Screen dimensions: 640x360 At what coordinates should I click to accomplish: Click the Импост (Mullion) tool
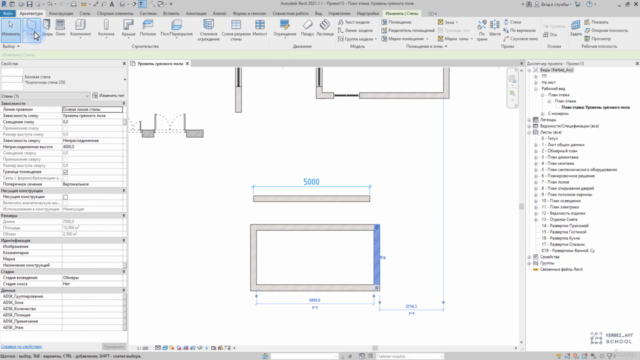[260, 28]
